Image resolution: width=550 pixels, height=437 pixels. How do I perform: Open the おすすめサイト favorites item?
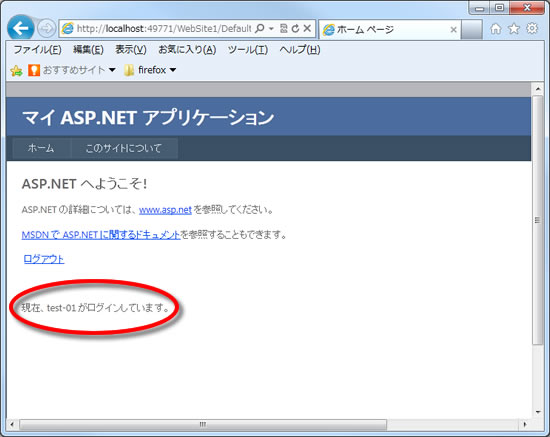click(72, 70)
